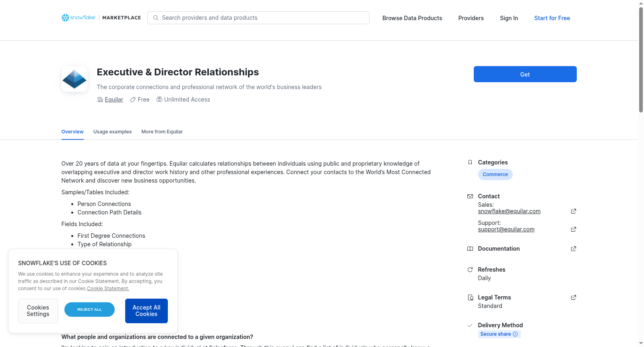Click the support@equilar.com email link

point(506,229)
